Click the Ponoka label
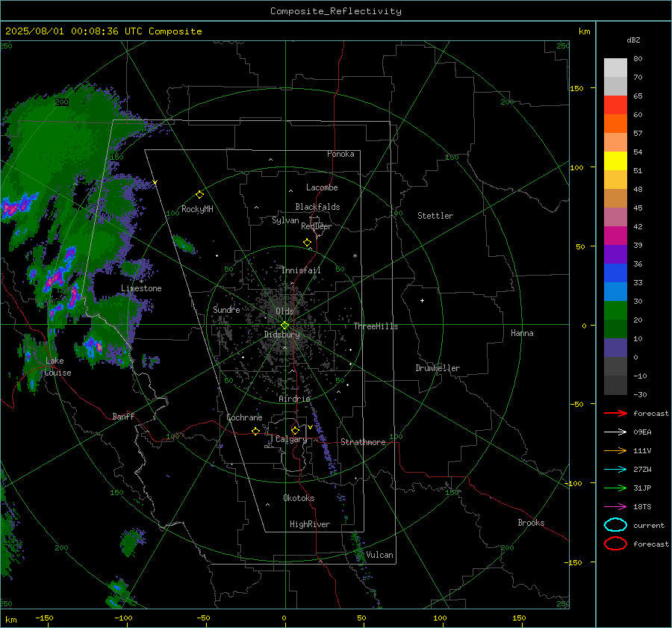Screen dimensions: 672x628 pyautogui.click(x=340, y=154)
